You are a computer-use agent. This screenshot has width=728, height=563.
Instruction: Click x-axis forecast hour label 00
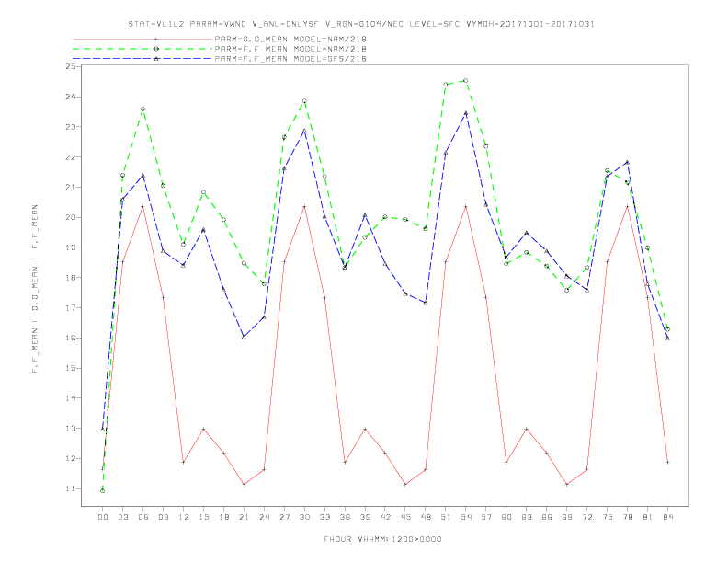(x=103, y=517)
